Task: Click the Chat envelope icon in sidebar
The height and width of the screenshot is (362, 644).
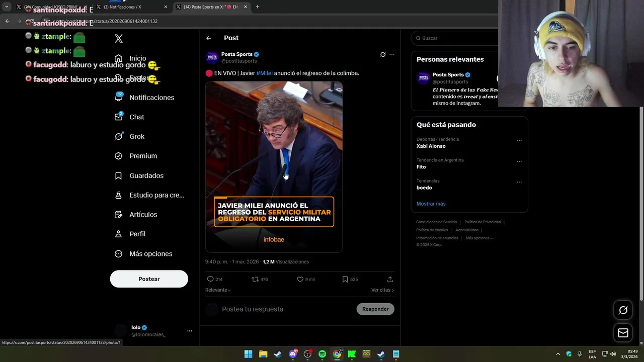Action: (x=118, y=117)
